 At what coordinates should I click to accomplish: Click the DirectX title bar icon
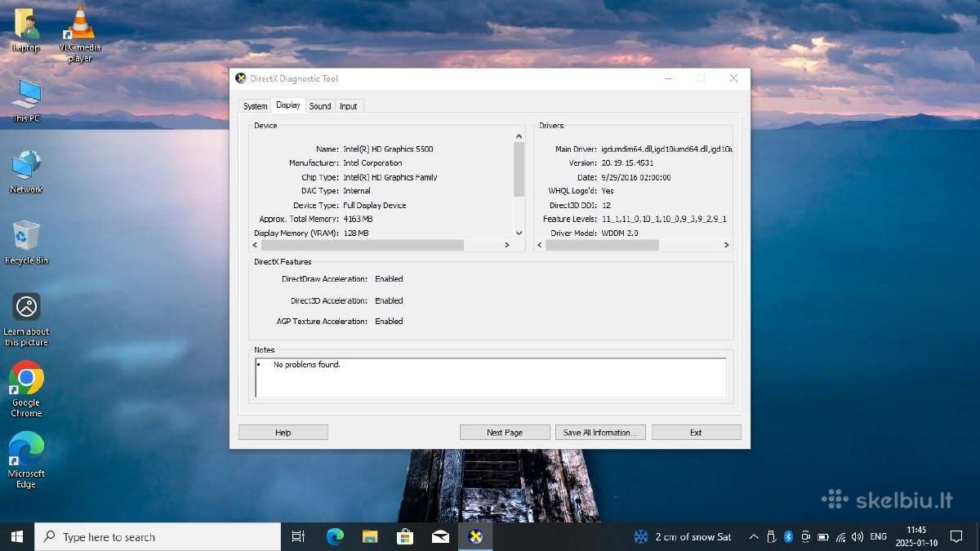(240, 78)
